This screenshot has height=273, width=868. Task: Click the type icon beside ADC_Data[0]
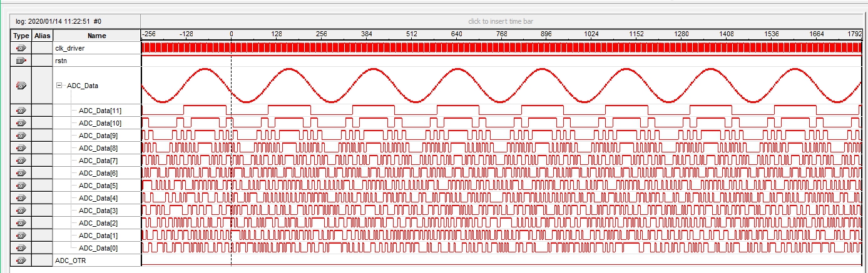click(x=21, y=248)
